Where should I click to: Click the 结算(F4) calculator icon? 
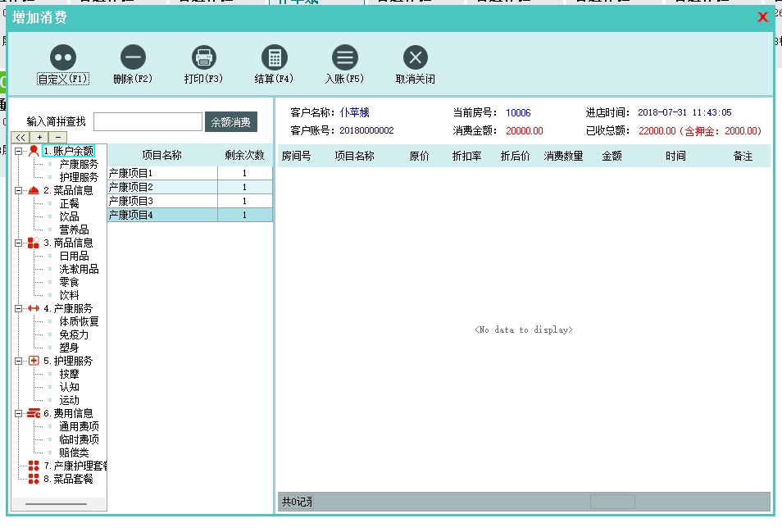(274, 57)
